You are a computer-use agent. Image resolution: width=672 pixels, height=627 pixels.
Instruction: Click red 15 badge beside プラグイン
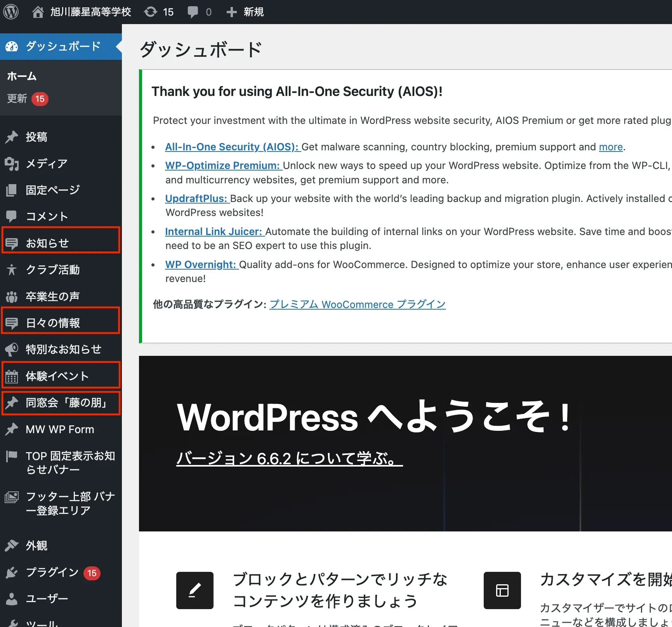pyautogui.click(x=92, y=573)
